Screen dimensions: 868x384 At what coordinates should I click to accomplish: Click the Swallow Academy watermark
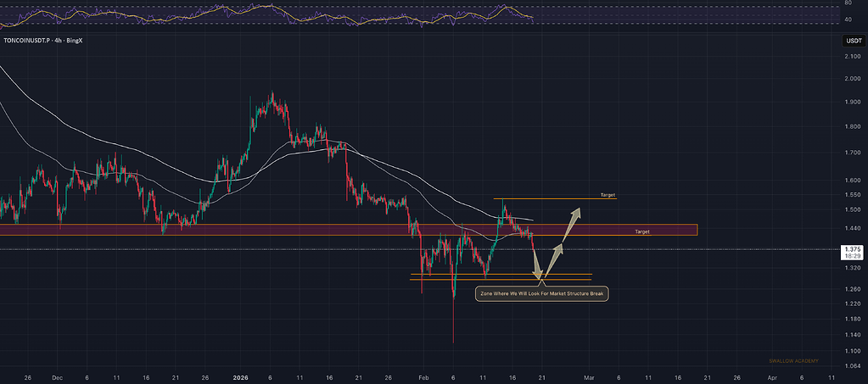pos(793,361)
